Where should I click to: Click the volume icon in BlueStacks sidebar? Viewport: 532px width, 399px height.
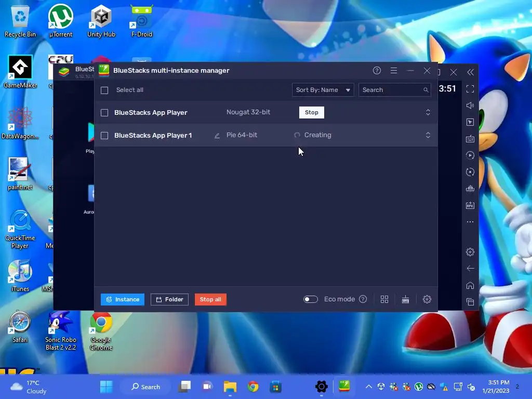pyautogui.click(x=470, y=105)
